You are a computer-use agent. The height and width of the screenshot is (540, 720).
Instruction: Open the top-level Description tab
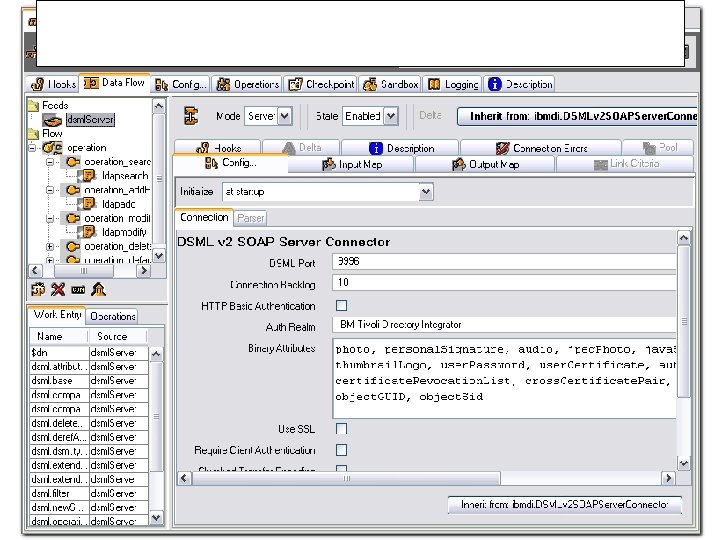pos(520,84)
